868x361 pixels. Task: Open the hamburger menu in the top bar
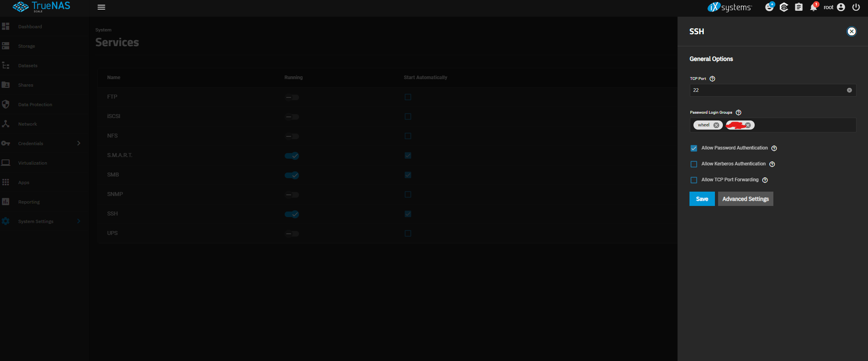(x=101, y=7)
